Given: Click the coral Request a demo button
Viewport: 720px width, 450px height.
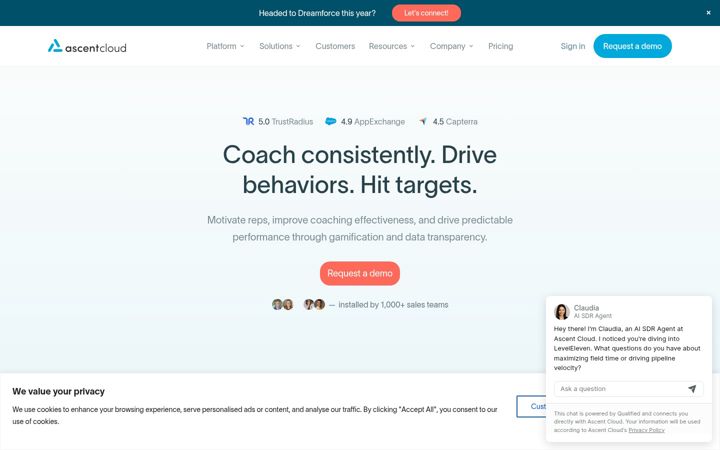Looking at the screenshot, I should point(360,273).
